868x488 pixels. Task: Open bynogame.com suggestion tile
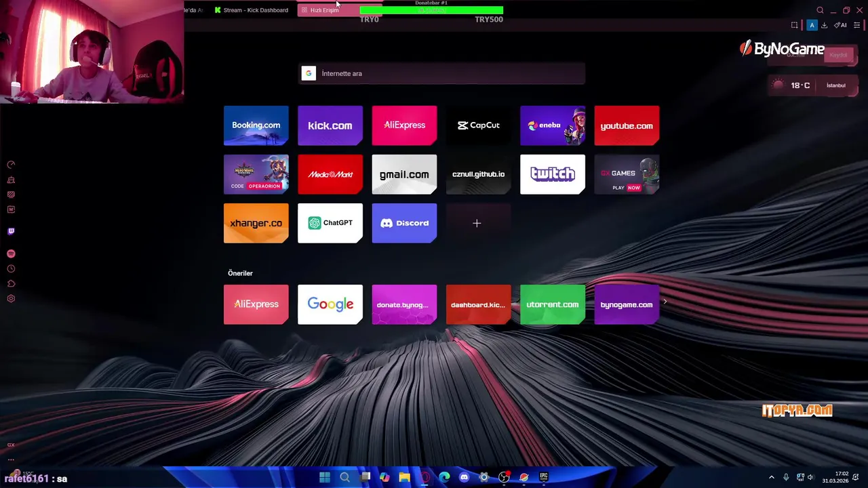pyautogui.click(x=627, y=304)
